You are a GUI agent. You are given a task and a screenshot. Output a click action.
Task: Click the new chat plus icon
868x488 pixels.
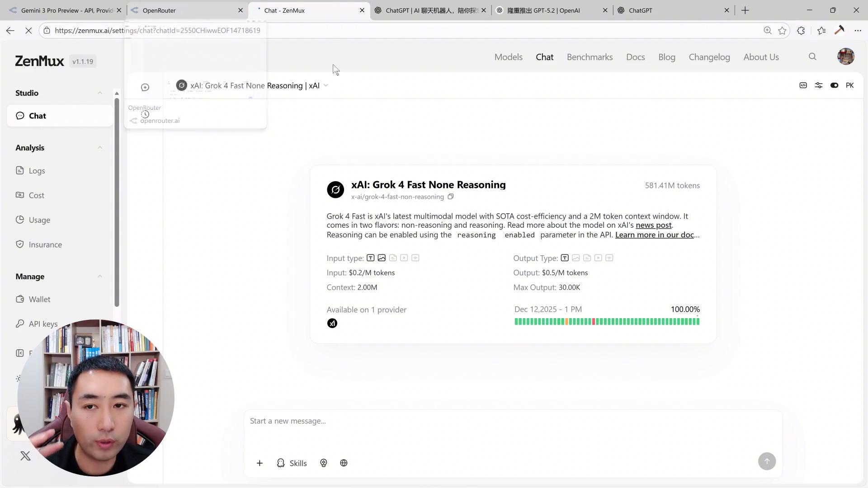coord(145,88)
